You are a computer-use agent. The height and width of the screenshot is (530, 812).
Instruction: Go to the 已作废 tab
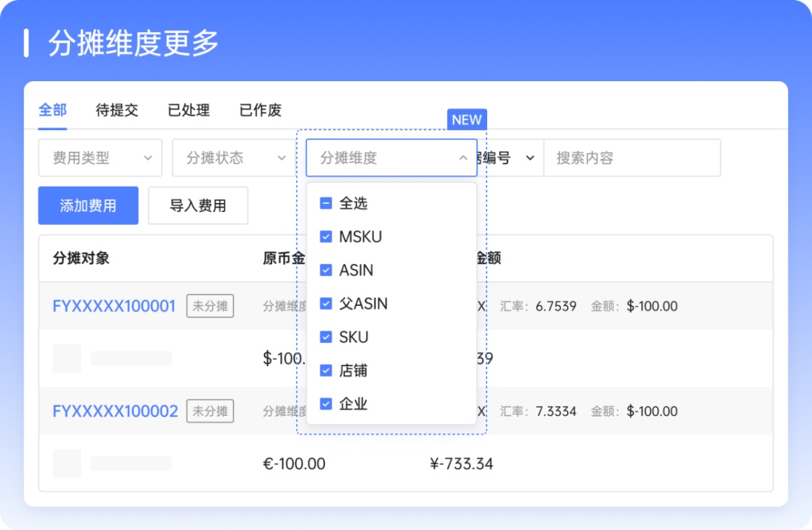click(260, 110)
